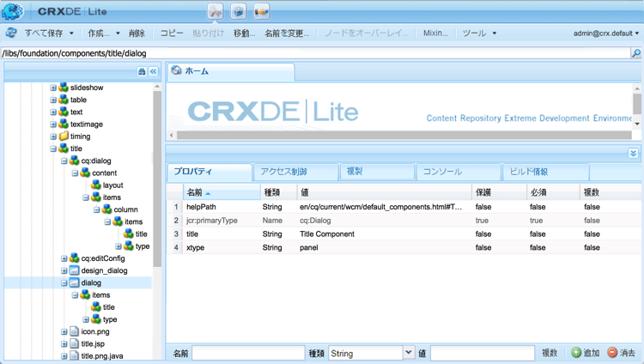Switch to ビルド情報 tab

click(x=546, y=172)
